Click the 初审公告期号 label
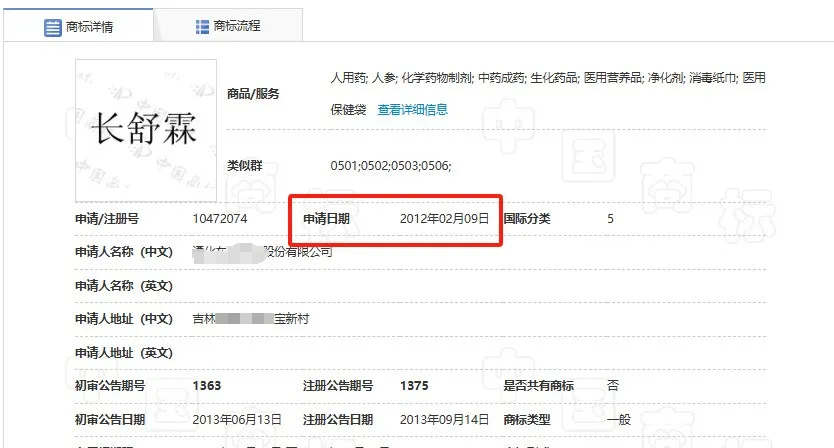 [x=110, y=386]
